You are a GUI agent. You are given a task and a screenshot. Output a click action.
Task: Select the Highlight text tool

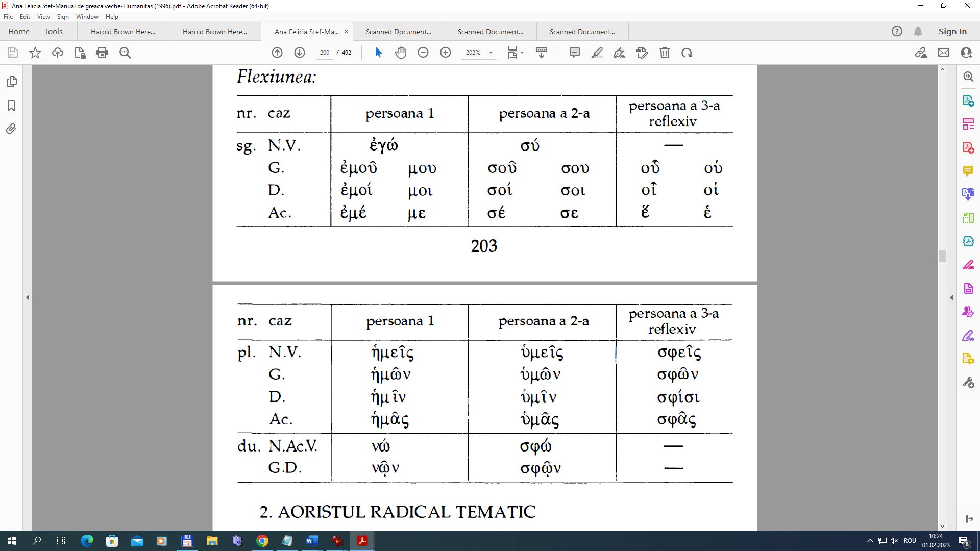coord(597,53)
